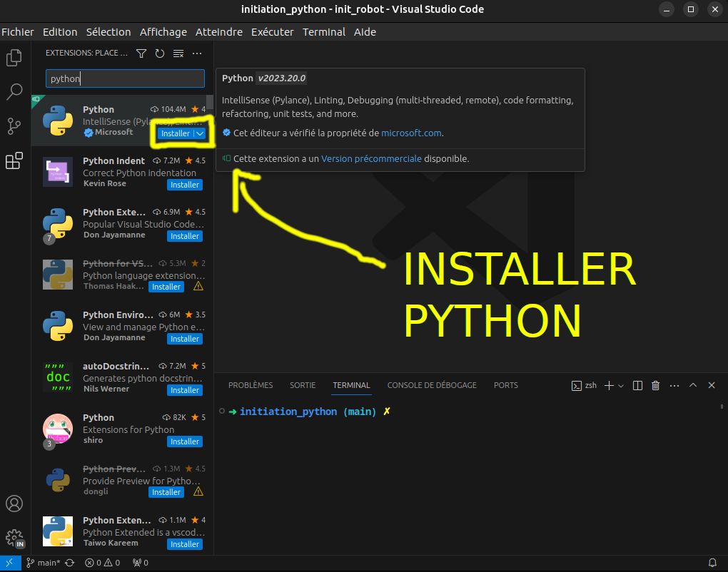Viewport: 728px width, 572px height.
Task: Open terminal panel more actions menu
Action: click(674, 386)
